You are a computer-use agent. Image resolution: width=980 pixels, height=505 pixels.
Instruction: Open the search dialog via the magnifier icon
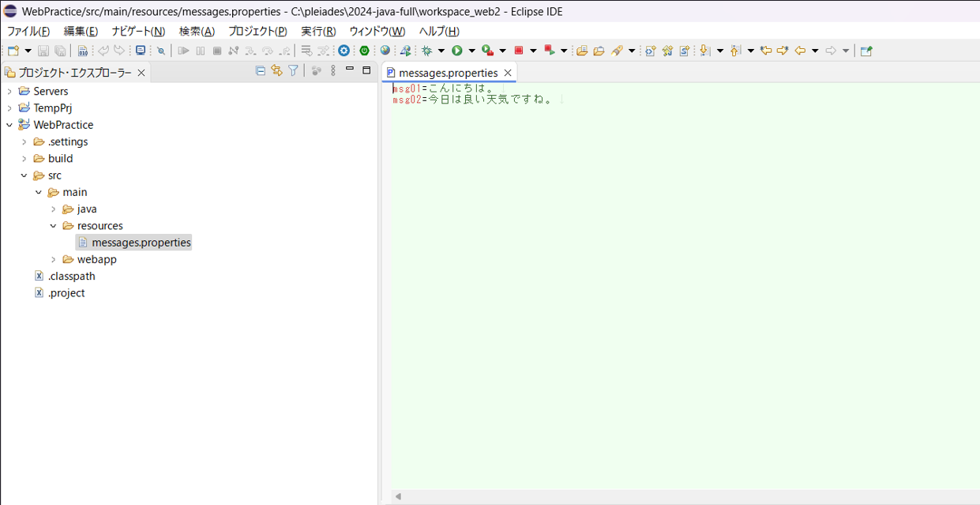pyautogui.click(x=160, y=50)
